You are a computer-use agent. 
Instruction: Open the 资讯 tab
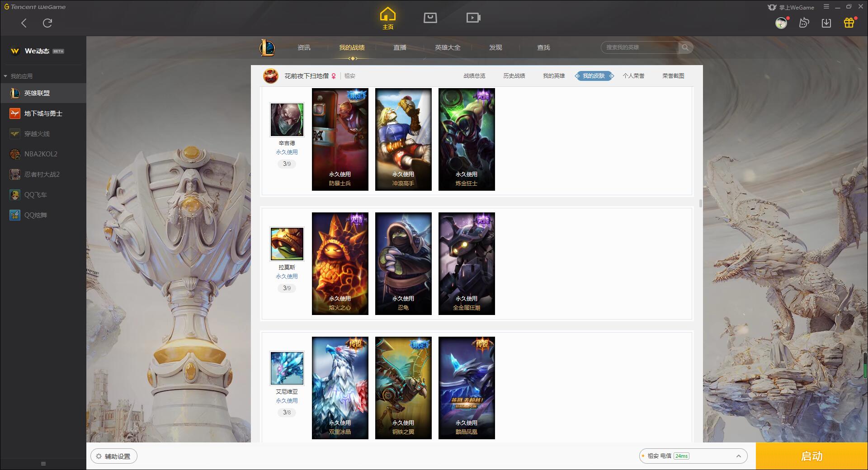coord(304,47)
